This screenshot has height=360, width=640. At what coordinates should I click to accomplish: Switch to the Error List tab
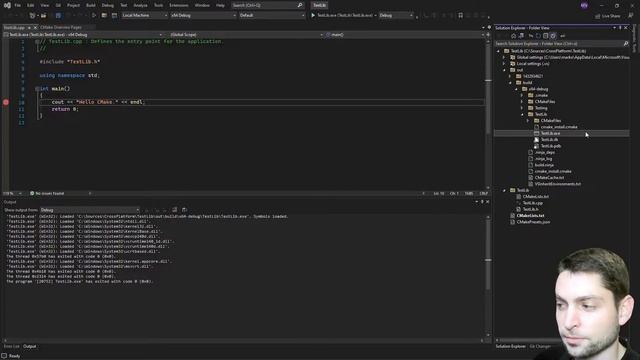coord(11,346)
